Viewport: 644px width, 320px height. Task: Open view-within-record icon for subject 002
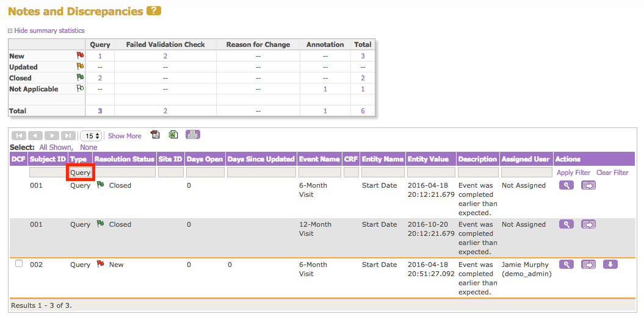click(588, 265)
